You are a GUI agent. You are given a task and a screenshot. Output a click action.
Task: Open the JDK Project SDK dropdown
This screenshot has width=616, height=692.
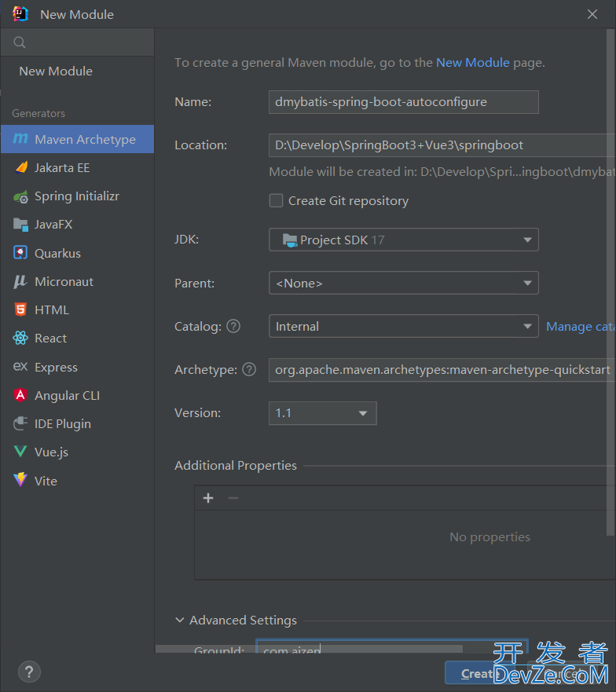(x=404, y=240)
